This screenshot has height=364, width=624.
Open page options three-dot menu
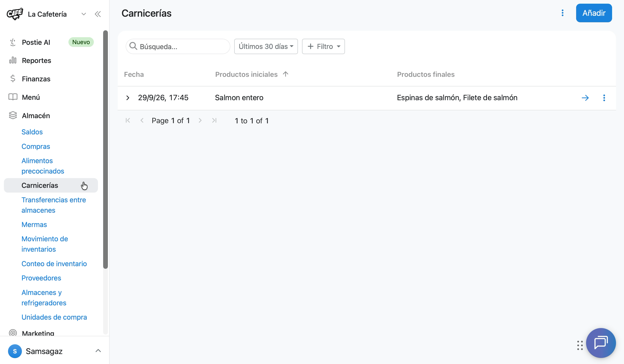coord(563,13)
